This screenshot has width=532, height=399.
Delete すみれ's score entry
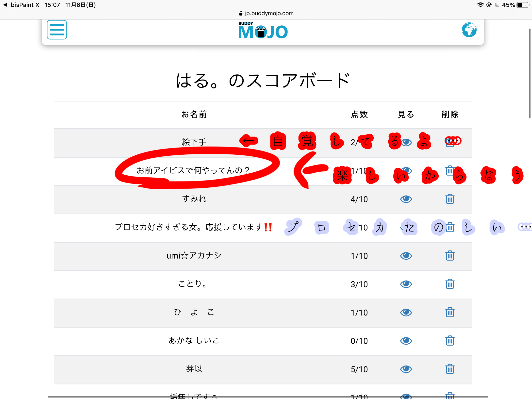tap(450, 199)
